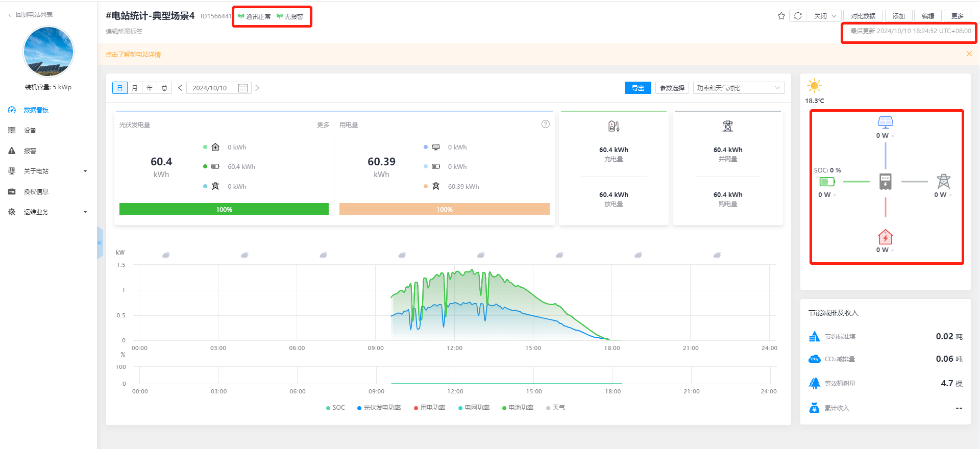Click the red house load icon

(885, 237)
